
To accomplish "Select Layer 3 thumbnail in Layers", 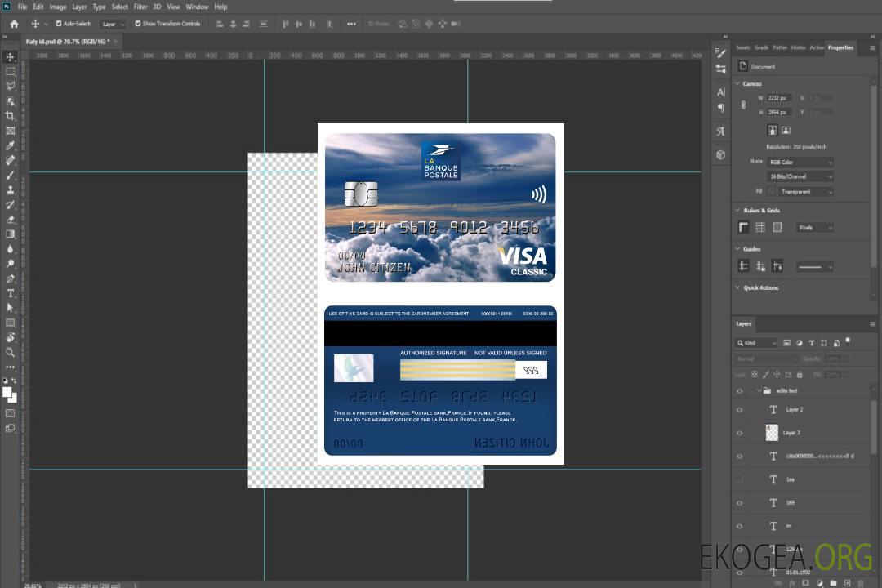I will tap(773, 433).
